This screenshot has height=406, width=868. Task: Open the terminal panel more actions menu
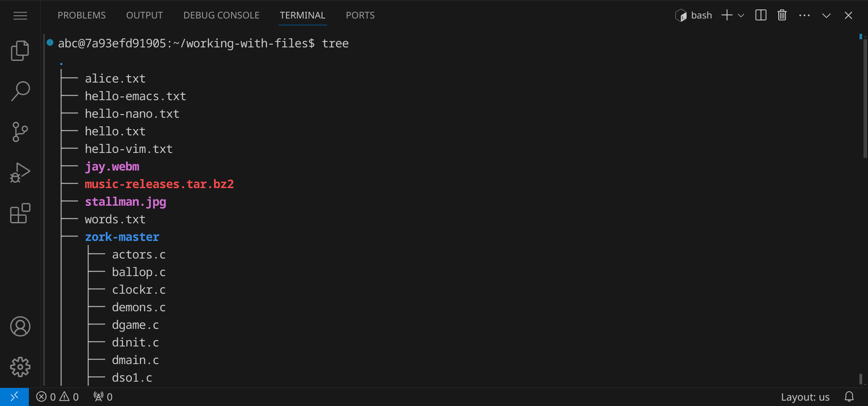tap(804, 15)
